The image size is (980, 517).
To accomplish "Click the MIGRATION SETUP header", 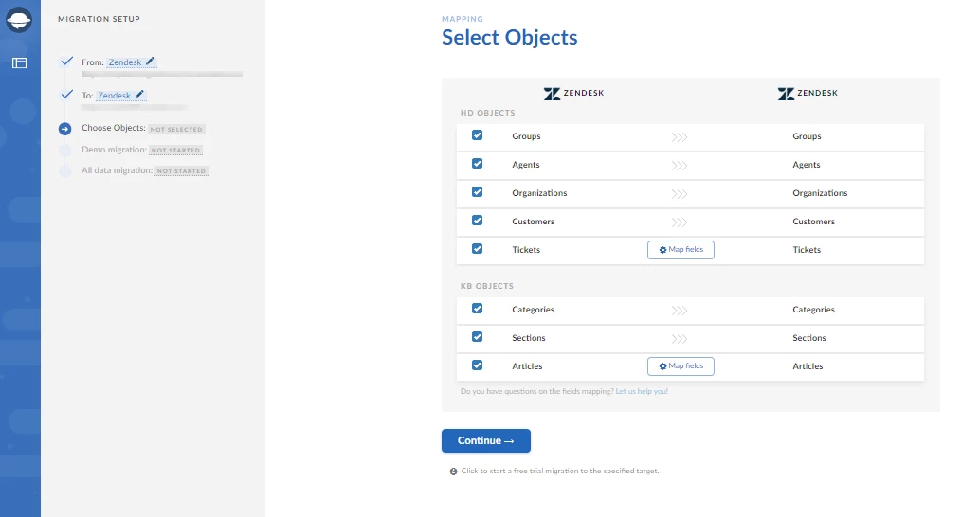I will tap(99, 19).
